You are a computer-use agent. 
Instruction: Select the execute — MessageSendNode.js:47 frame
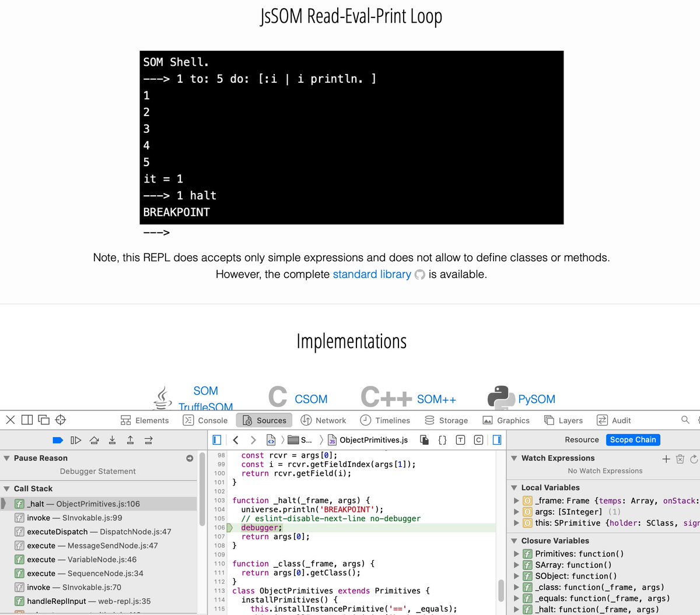click(99, 546)
